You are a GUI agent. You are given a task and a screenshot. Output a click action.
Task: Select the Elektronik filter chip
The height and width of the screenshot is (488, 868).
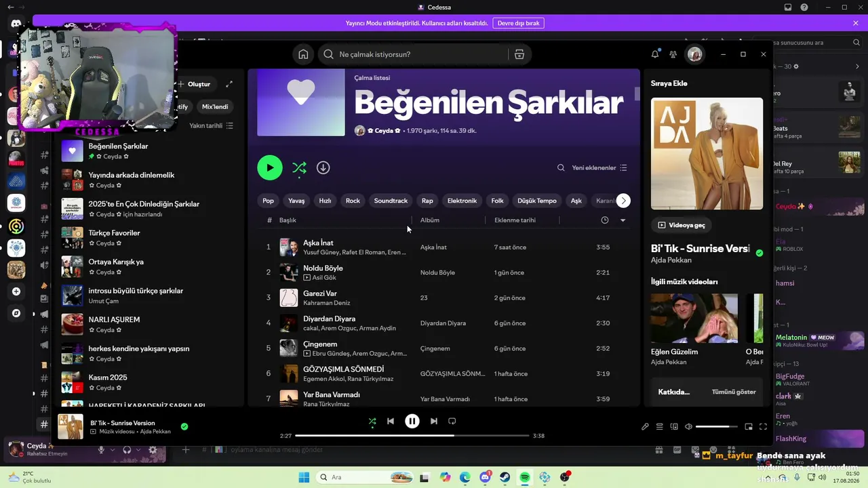[x=462, y=201]
